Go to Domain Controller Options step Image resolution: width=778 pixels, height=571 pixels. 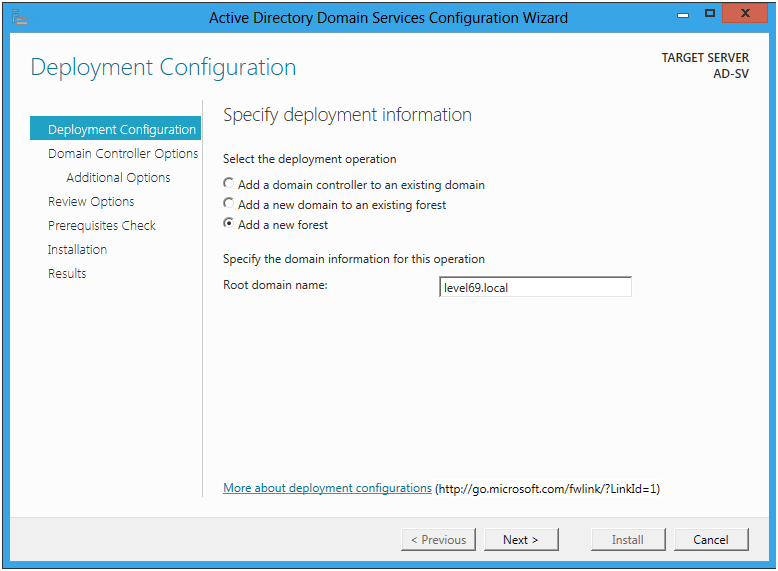point(123,153)
